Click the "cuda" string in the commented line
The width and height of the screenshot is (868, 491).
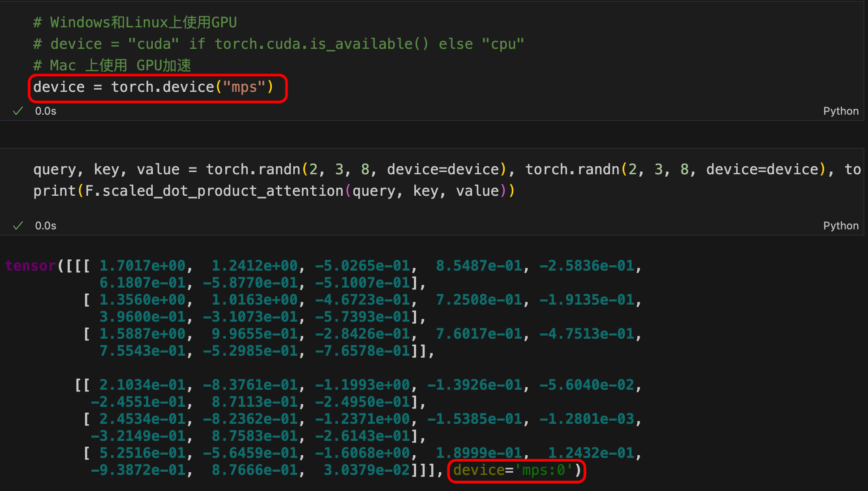pyautogui.click(x=153, y=44)
